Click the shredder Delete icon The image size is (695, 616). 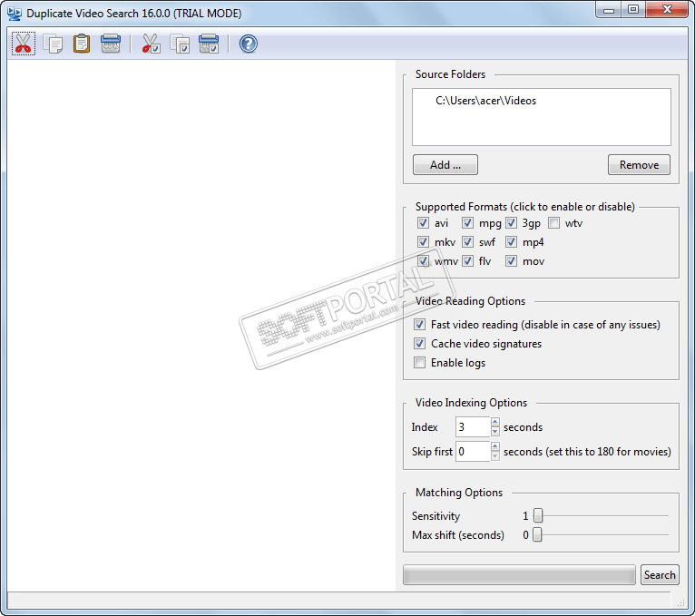pyautogui.click(x=111, y=44)
